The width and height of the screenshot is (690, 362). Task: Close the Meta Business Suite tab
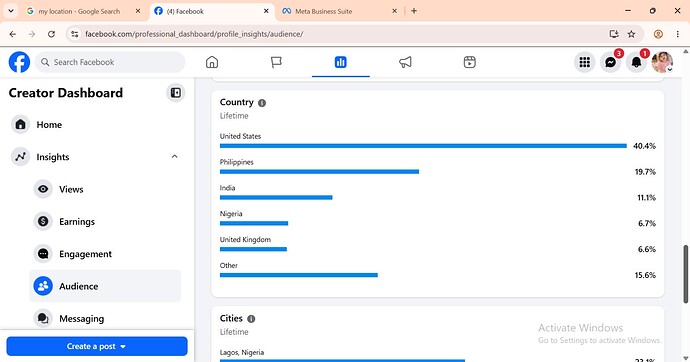(x=394, y=11)
